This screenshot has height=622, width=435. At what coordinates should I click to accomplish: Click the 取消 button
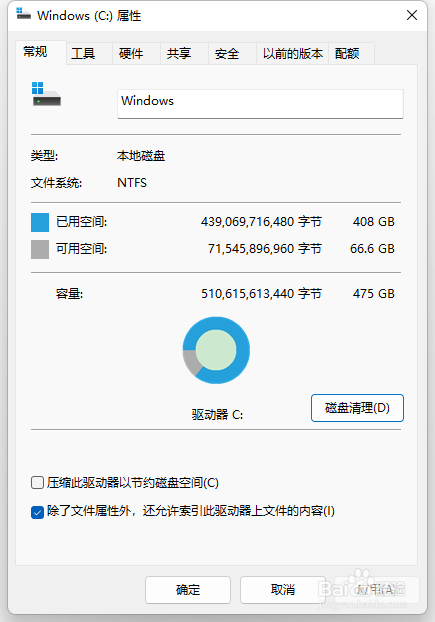[x=282, y=590]
